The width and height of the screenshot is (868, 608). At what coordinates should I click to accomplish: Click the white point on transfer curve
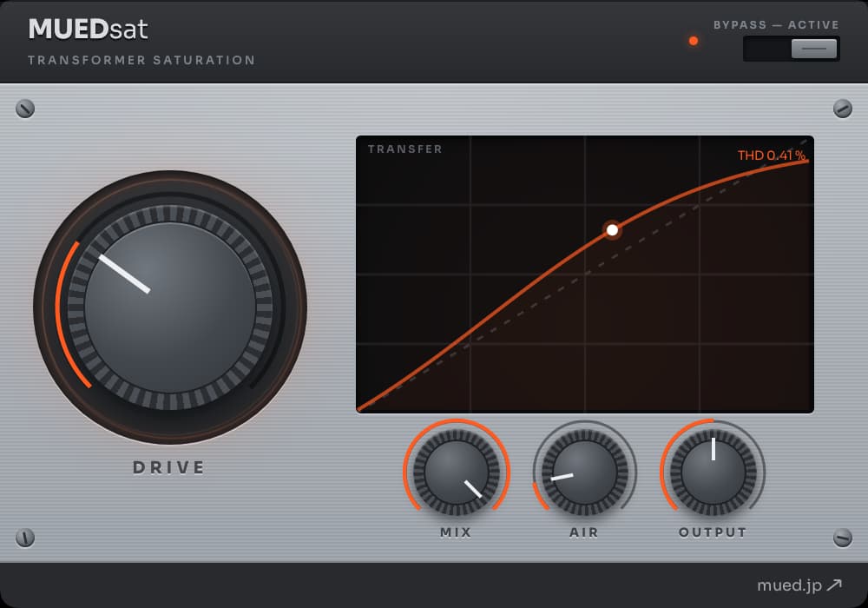[612, 230]
